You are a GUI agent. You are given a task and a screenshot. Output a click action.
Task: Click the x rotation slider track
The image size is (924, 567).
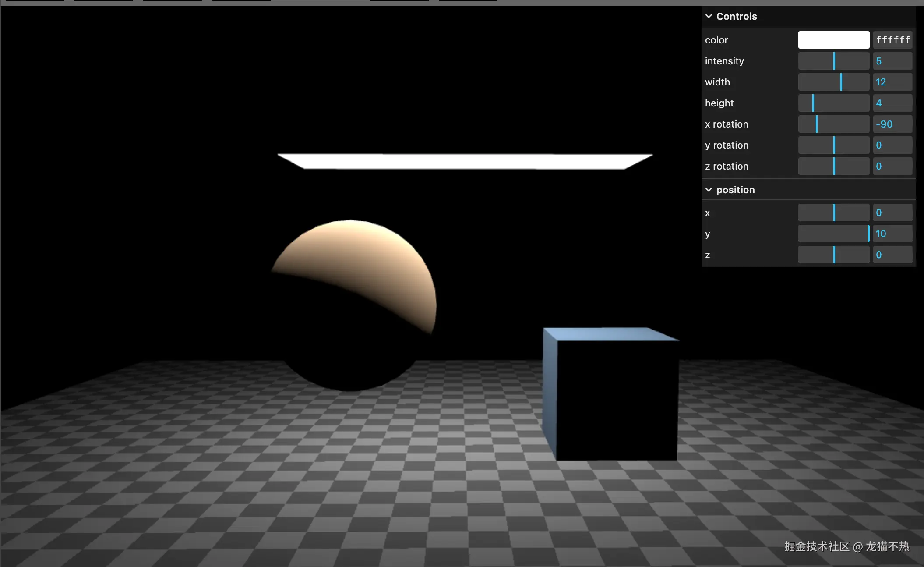833,124
